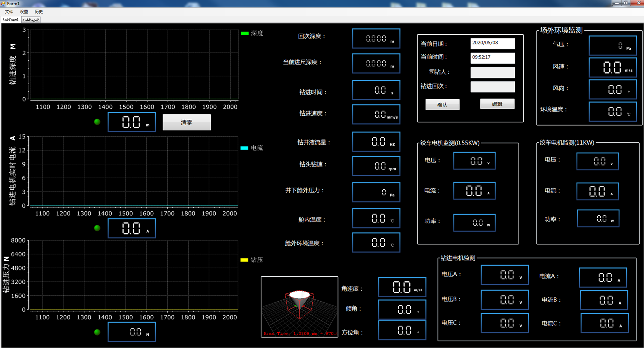Viewport: 644px width, 348px height.
Task: Open the 设置 menu
Action: 24,12
